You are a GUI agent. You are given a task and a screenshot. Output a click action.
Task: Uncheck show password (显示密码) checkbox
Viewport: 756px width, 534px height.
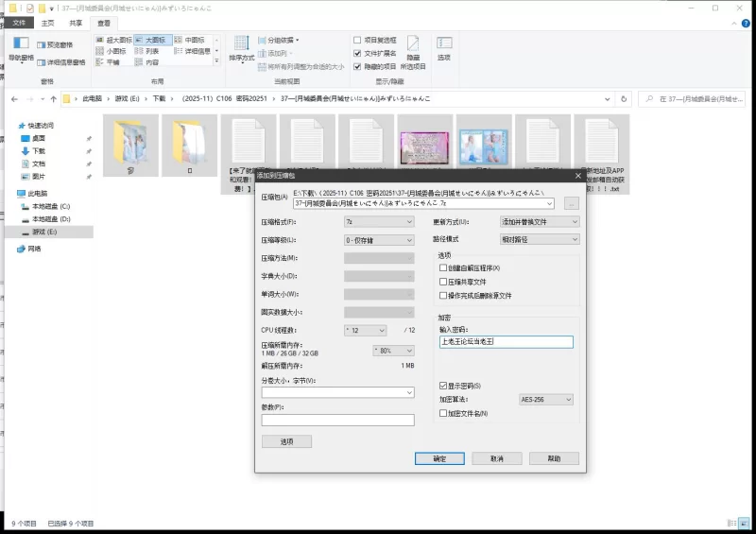coord(443,386)
